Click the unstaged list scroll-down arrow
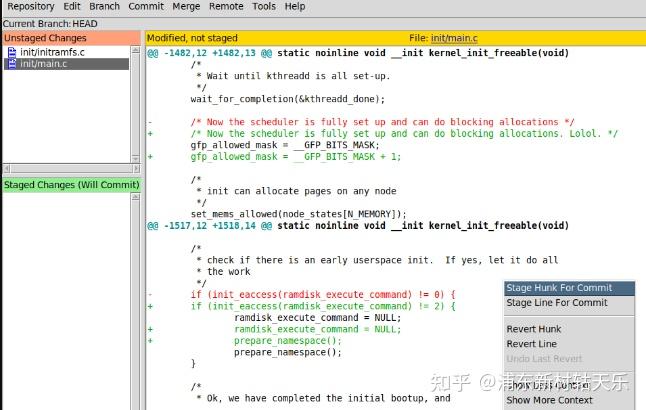The width and height of the screenshot is (646, 410). 135,159
